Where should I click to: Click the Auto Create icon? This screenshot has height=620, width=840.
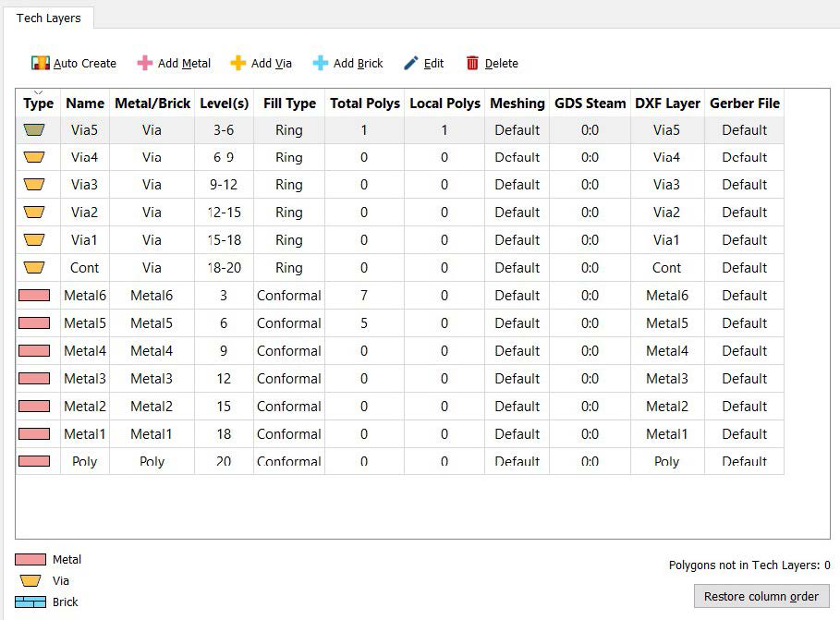pyautogui.click(x=40, y=64)
